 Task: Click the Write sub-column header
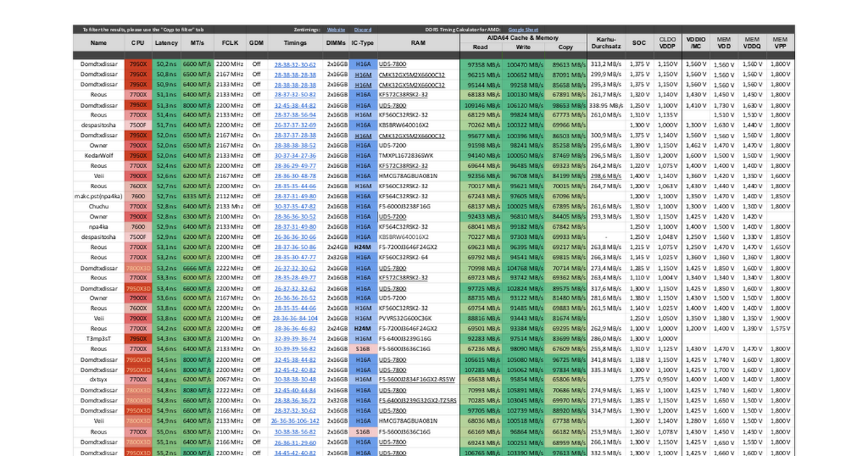click(523, 47)
